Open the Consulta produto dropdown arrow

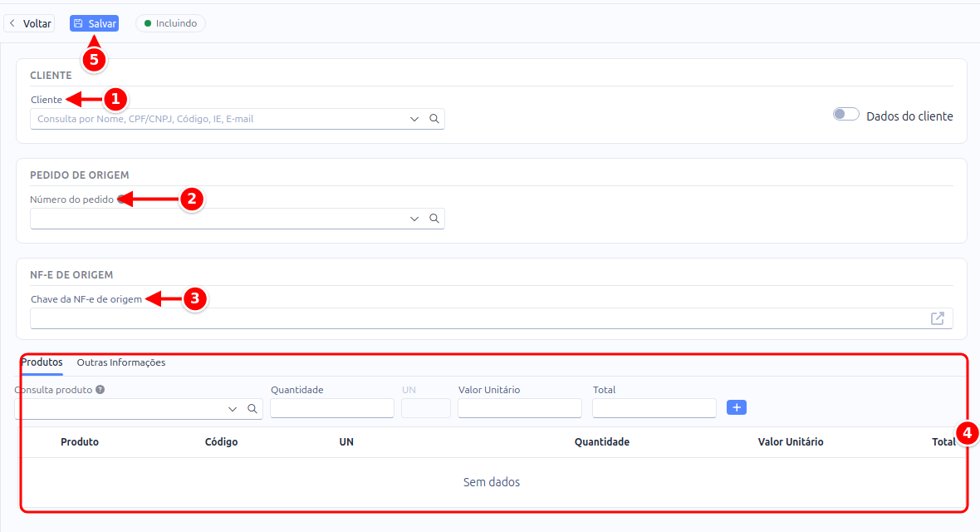click(x=232, y=409)
